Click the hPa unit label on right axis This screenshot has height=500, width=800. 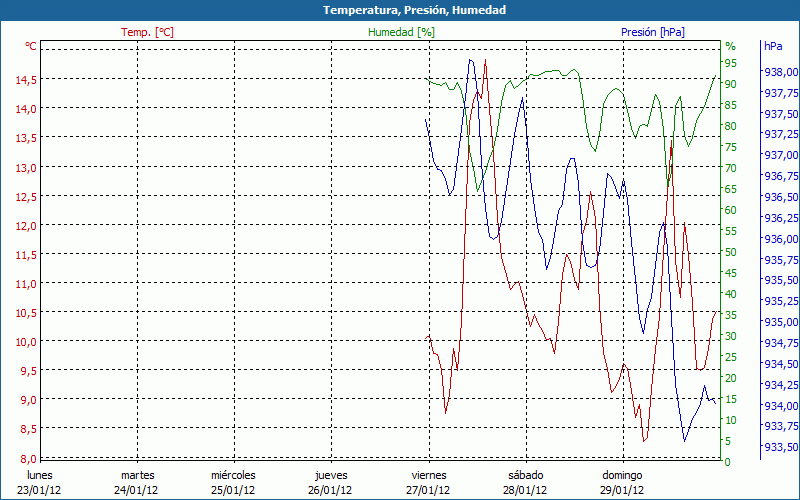[x=773, y=46]
